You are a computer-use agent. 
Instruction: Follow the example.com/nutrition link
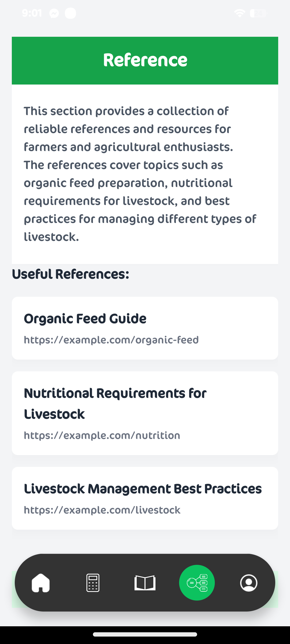point(102,436)
